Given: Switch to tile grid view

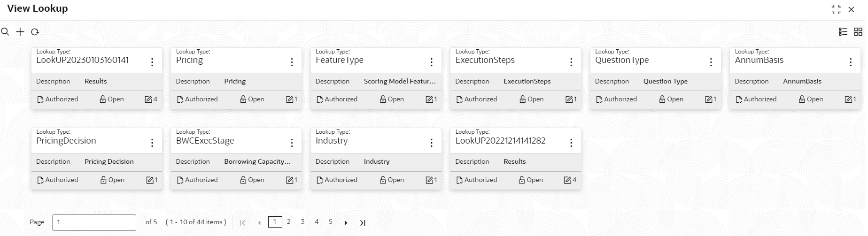Looking at the screenshot, I should pyautogui.click(x=858, y=31).
